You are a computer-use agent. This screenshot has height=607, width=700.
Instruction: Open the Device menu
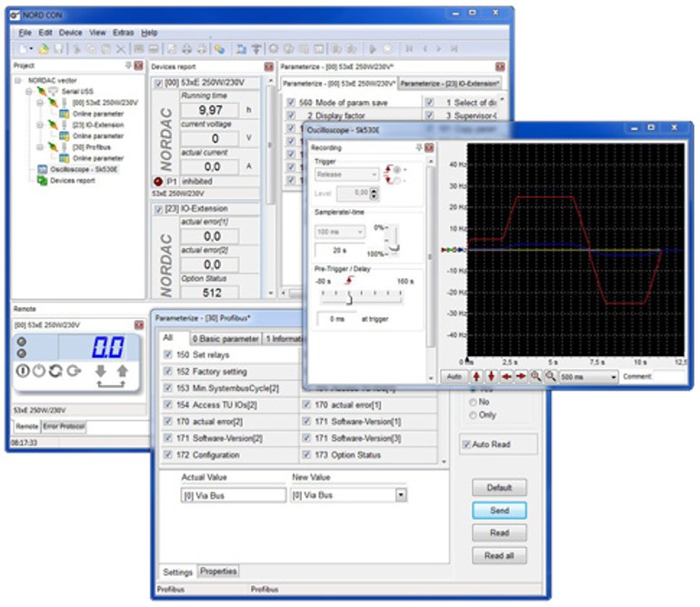[x=71, y=33]
